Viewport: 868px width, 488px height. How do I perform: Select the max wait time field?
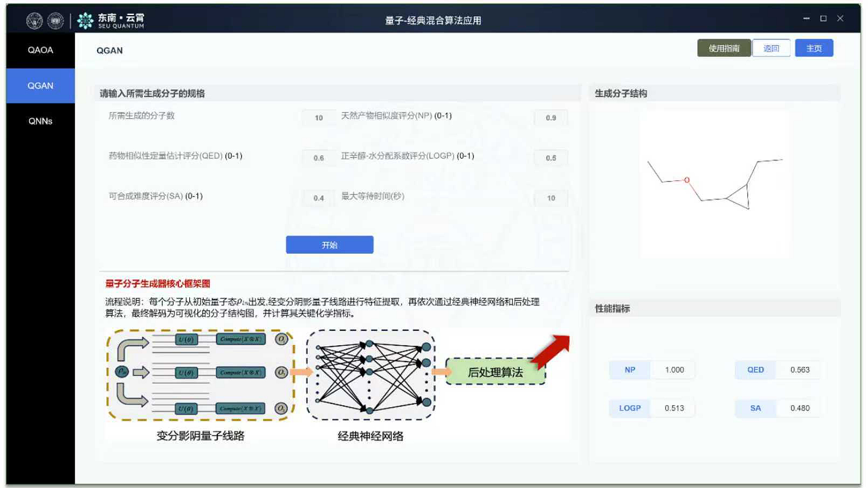click(x=550, y=198)
